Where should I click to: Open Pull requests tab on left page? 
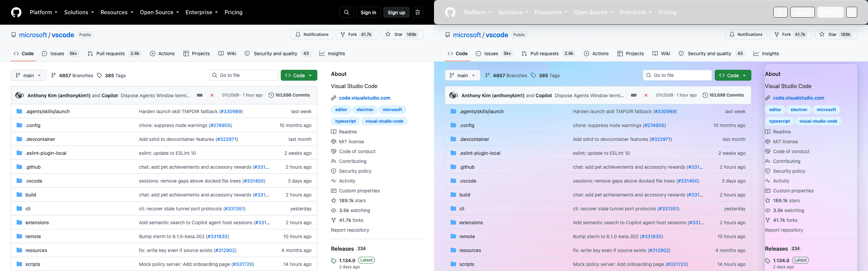[x=114, y=54]
